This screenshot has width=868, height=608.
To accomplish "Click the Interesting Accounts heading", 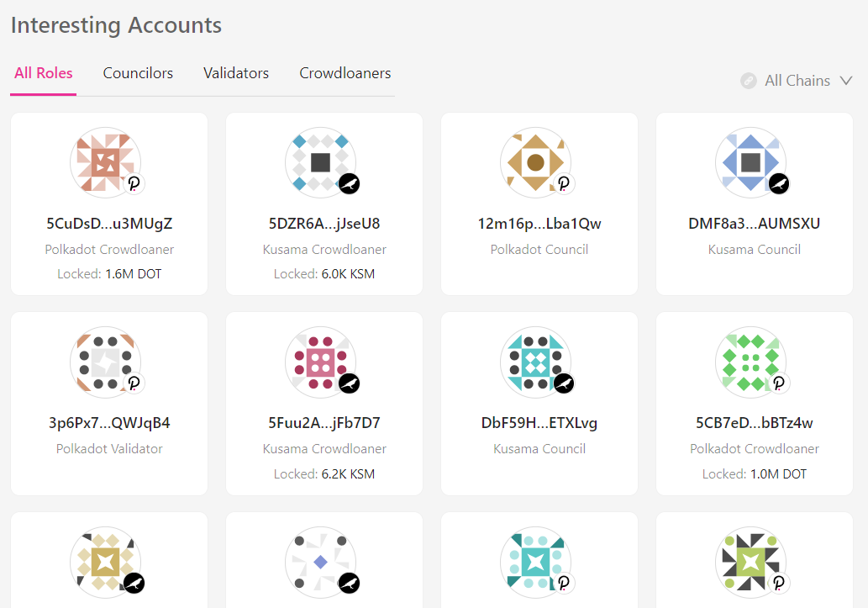I will 116,25.
